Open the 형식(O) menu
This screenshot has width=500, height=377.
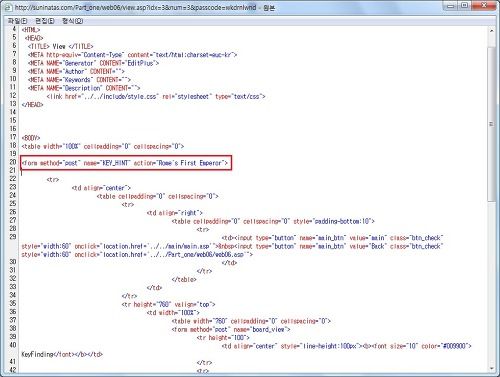tap(72, 21)
